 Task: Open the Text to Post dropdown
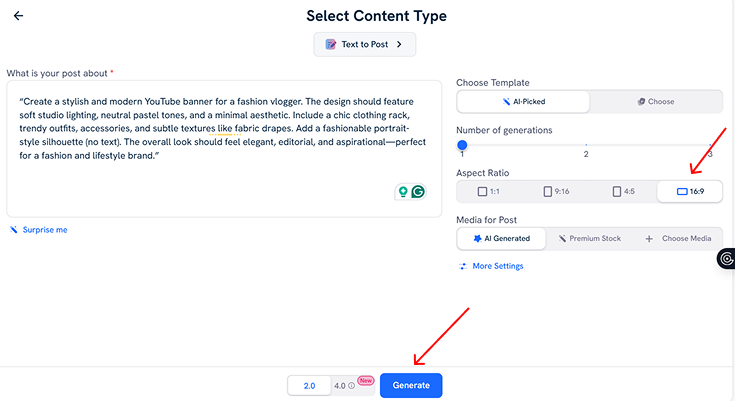(365, 44)
